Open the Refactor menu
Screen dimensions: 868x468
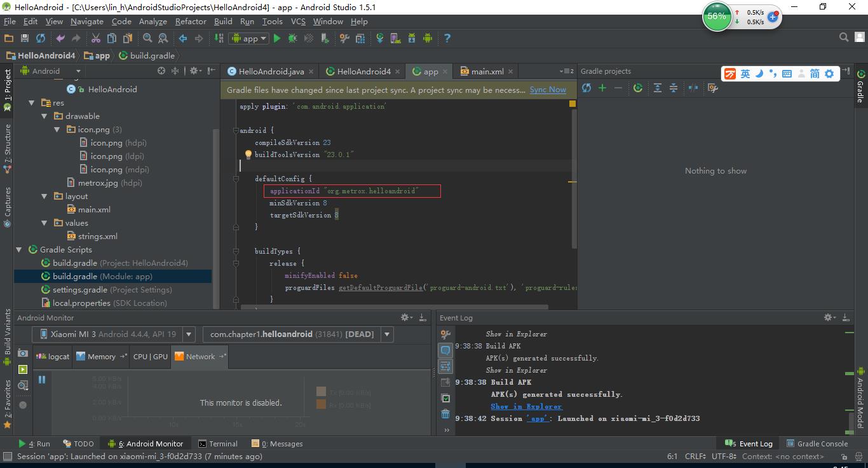(x=191, y=21)
